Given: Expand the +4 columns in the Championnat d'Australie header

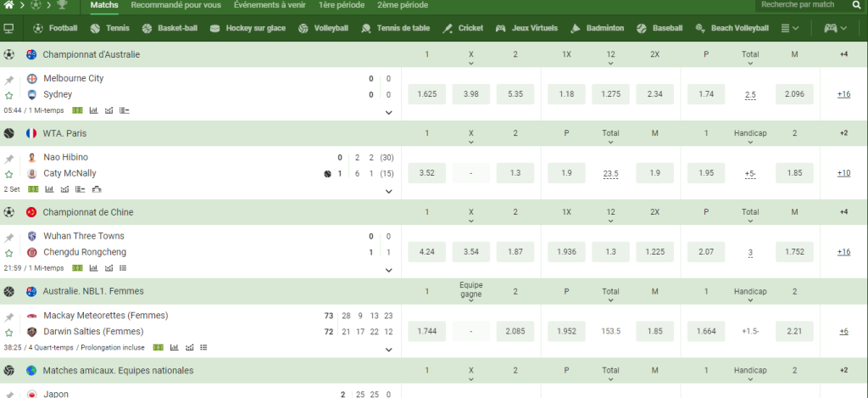Looking at the screenshot, I should pos(843,54).
